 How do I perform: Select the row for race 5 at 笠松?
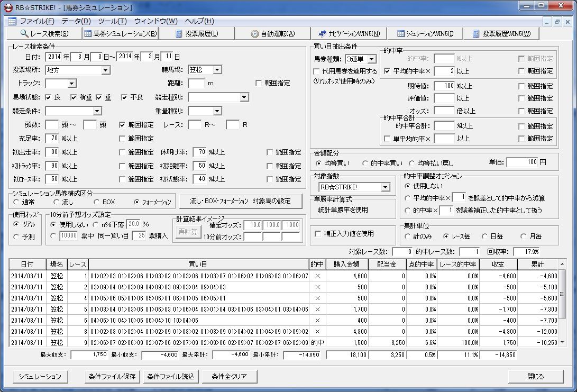[x=283, y=309]
